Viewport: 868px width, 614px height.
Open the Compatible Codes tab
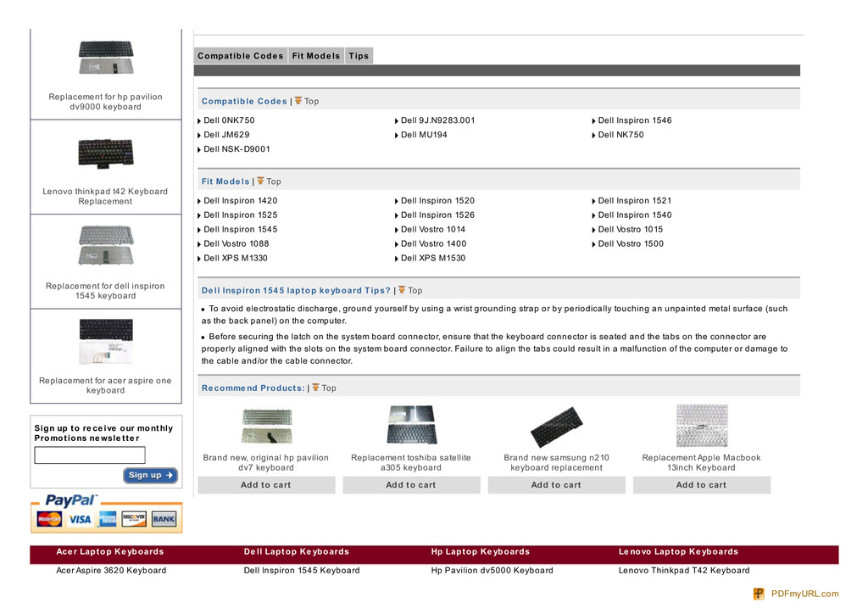coord(240,56)
